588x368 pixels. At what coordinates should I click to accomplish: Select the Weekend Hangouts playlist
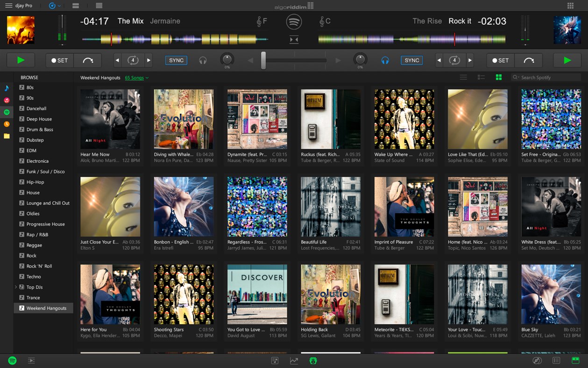pyautogui.click(x=43, y=308)
